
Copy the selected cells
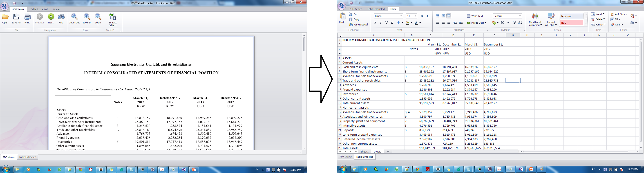(x=354, y=19)
